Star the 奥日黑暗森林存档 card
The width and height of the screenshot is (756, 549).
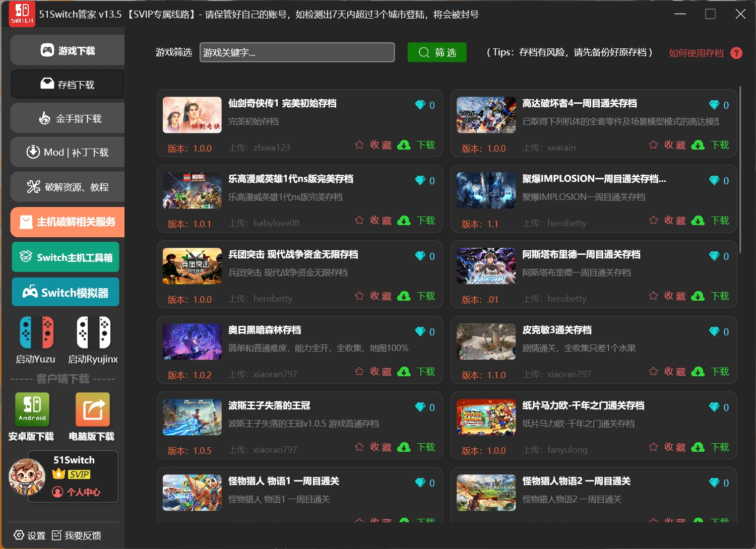(359, 372)
